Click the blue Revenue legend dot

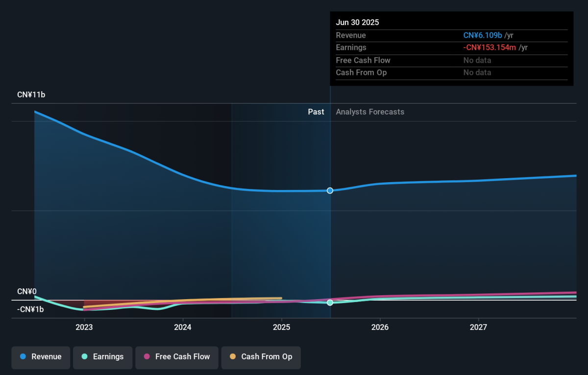[x=23, y=356]
